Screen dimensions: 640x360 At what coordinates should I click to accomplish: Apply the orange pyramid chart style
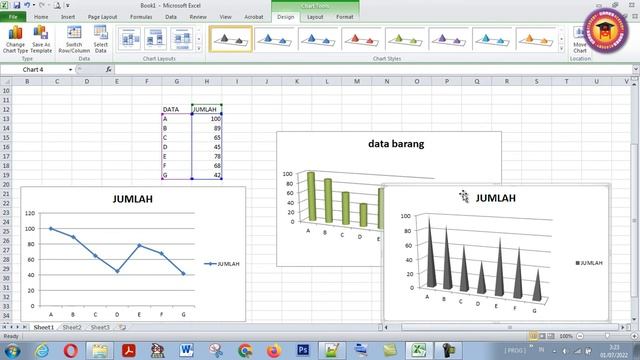point(536,39)
